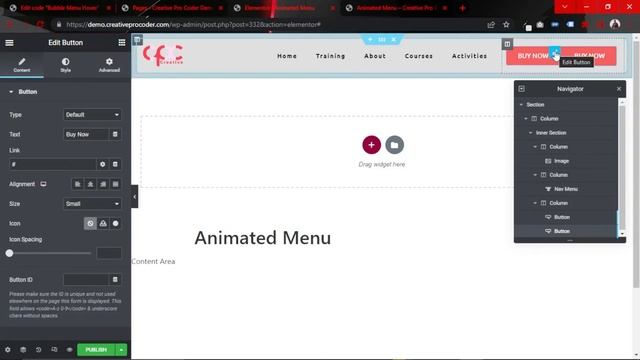Click the PUBLISH button
This screenshot has height=360, width=640.
pos(96,350)
